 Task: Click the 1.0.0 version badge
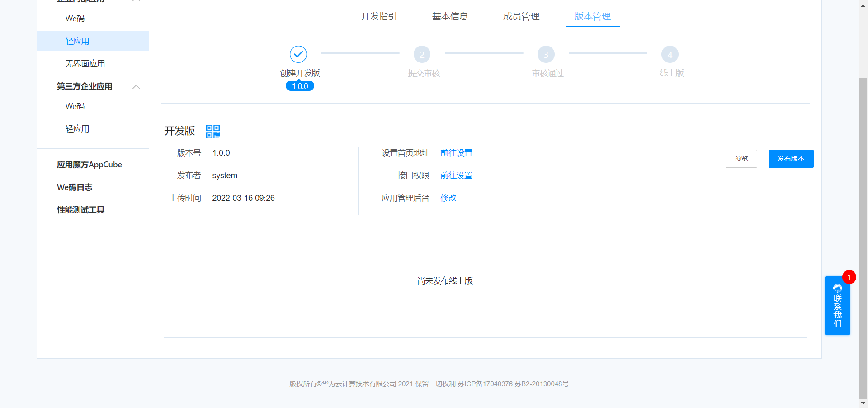(299, 85)
